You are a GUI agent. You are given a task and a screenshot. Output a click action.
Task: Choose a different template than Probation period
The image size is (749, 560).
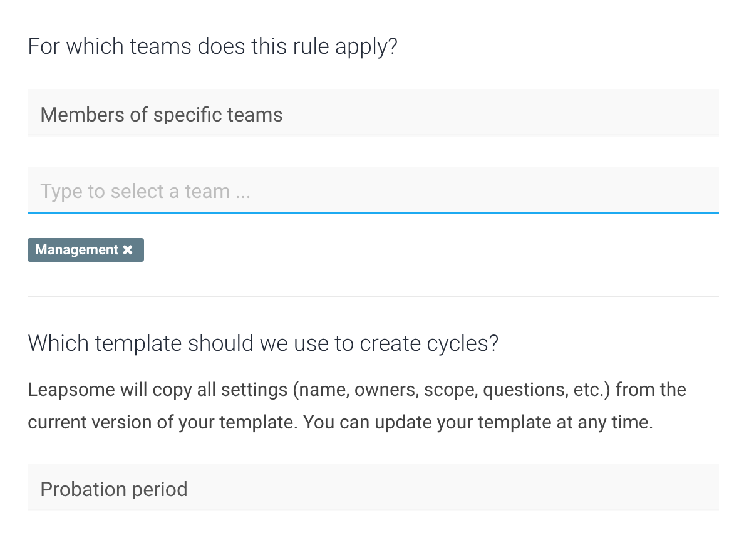coord(373,487)
